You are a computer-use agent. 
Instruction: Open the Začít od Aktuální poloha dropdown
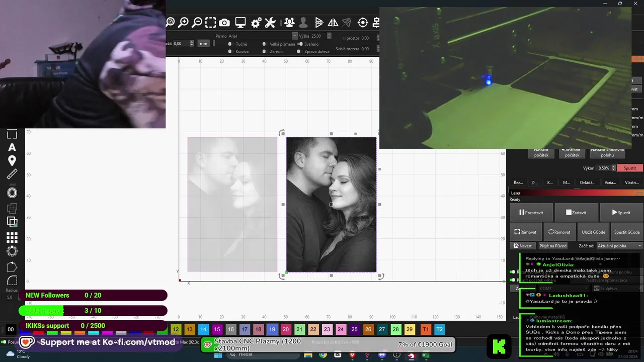620,246
